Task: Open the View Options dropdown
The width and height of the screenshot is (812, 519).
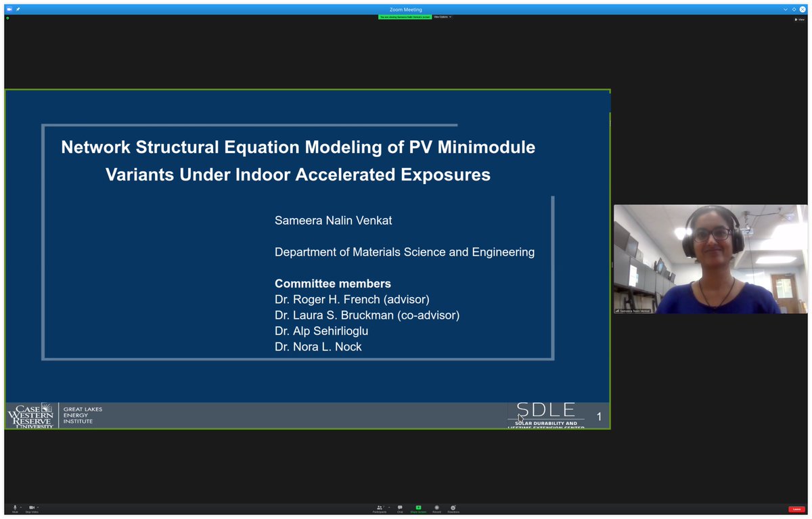Action: [441, 17]
